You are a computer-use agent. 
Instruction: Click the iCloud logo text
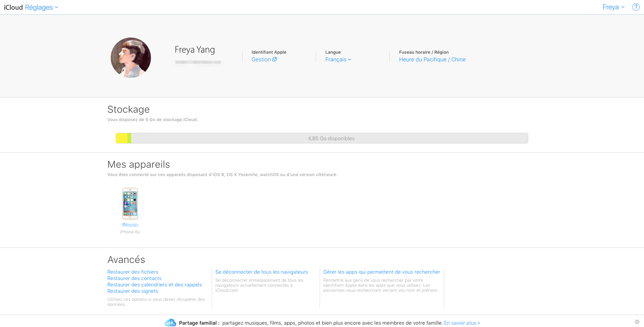pos(13,7)
